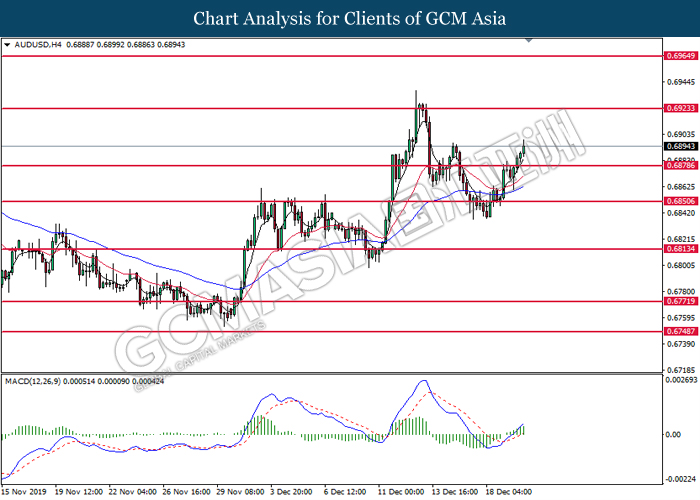This screenshot has width=700, height=500.
Task: Click the 22 Nov 04:00 time label
Action: point(133,492)
